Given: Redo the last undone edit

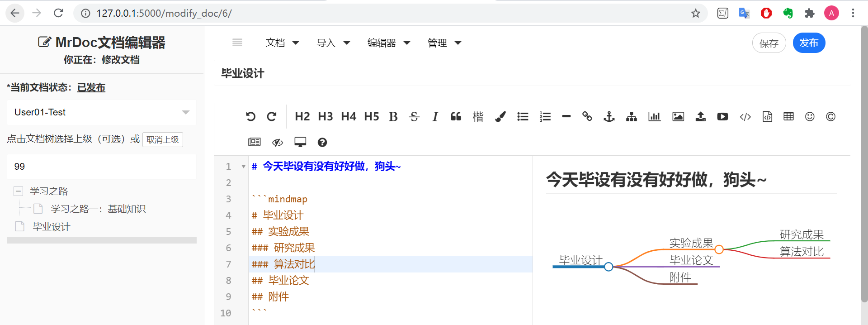Looking at the screenshot, I should (x=272, y=116).
